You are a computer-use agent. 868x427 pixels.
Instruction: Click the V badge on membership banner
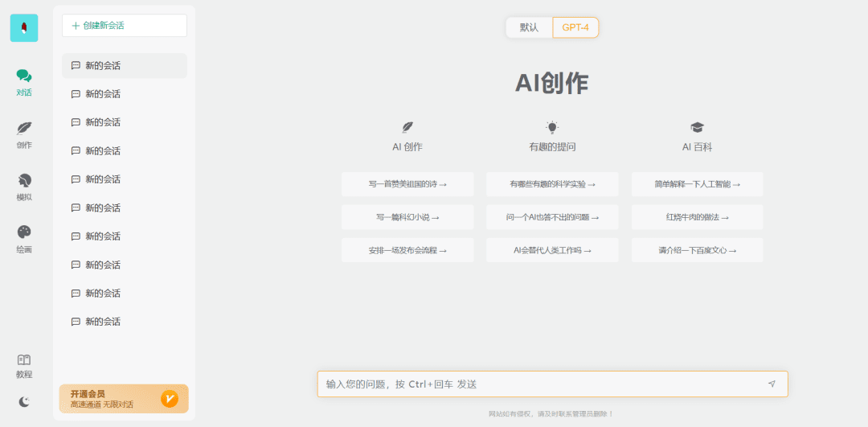(x=170, y=399)
